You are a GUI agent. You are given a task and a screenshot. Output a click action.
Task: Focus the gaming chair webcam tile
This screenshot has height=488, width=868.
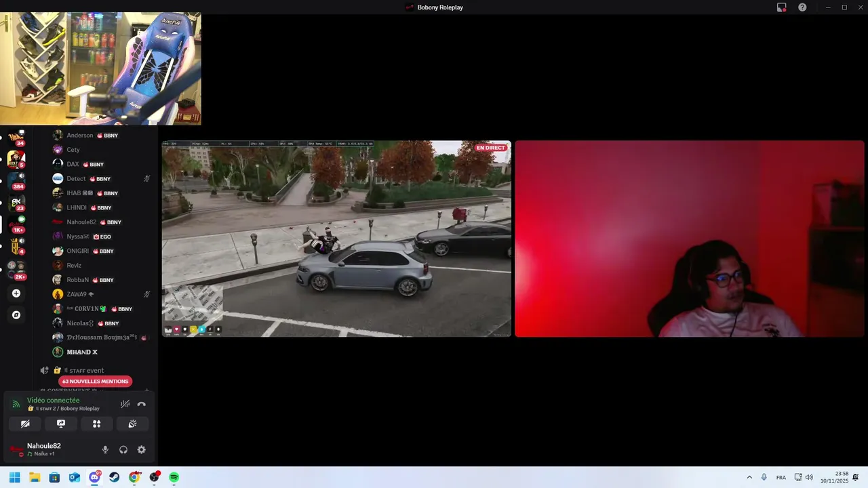point(100,68)
